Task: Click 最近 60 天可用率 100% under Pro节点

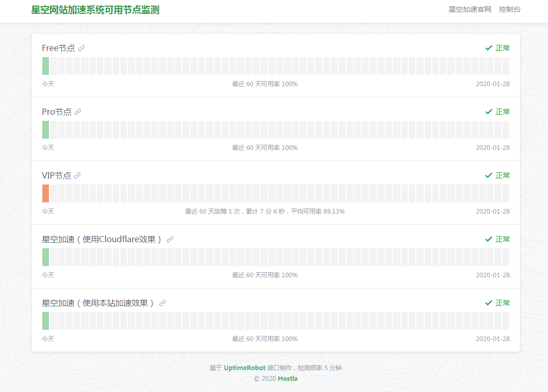Action: (x=265, y=148)
